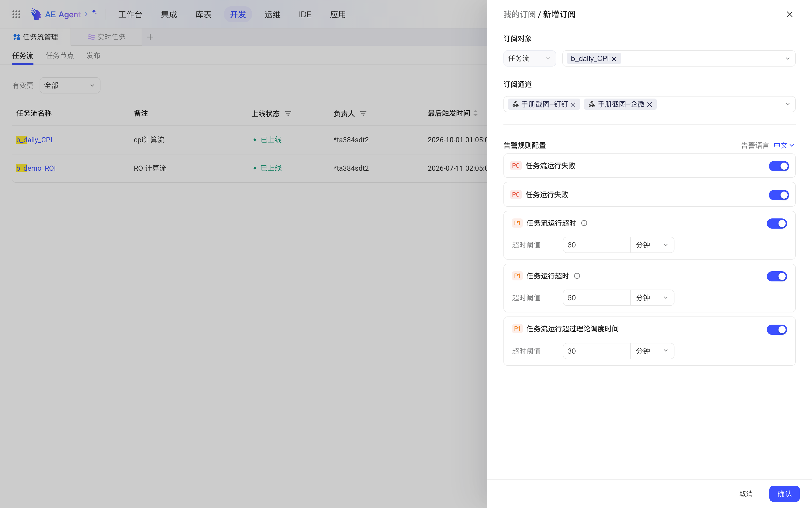The image size is (812, 508).
Task: Open unit dropdown for 理论调度时间 threshold
Action: click(x=652, y=351)
